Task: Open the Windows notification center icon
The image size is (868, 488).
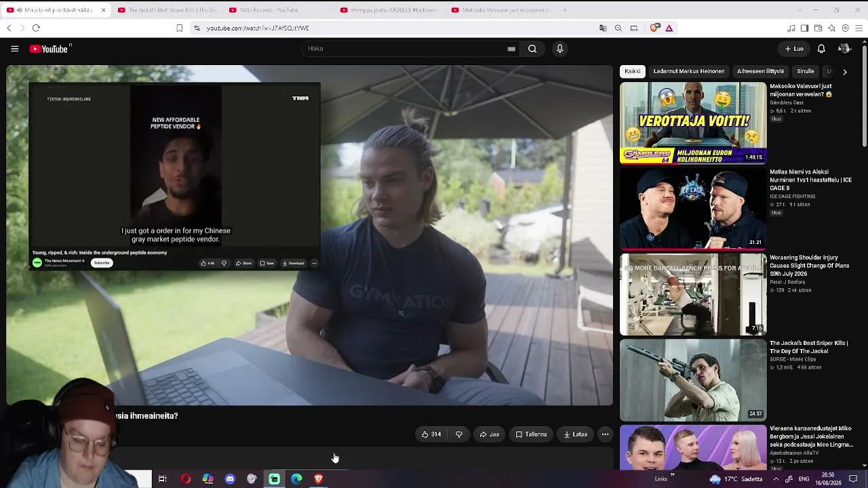Action: [853, 479]
